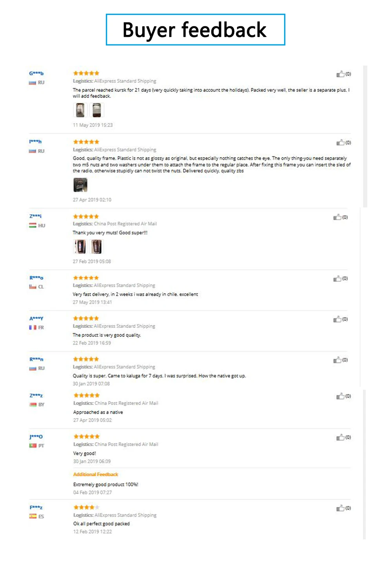Click the G***b reviewer name
The height and width of the screenshot is (574, 392).
pyautogui.click(x=36, y=73)
